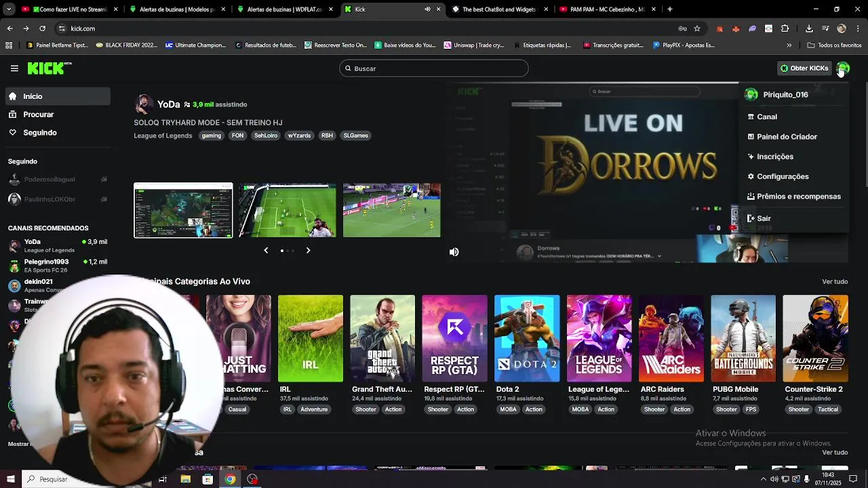Switch to PAM PAM MC Cebezinho tab
The height and width of the screenshot is (488, 868).
point(607,9)
